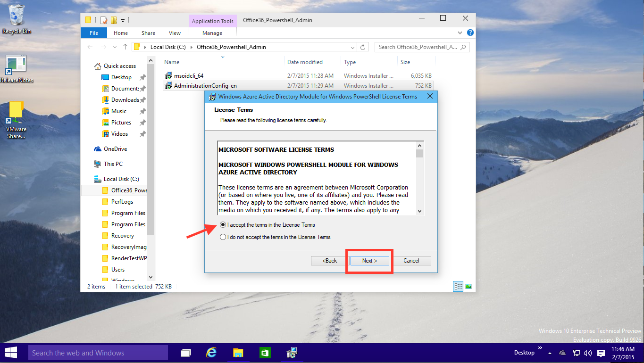This screenshot has width=644, height=363.
Task: Click navigation pane scrollbar down arrow
Action: (x=151, y=277)
